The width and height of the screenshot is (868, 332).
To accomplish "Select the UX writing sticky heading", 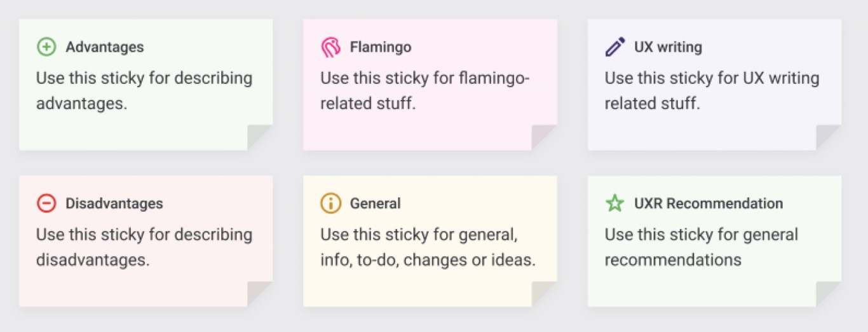I will 668,47.
